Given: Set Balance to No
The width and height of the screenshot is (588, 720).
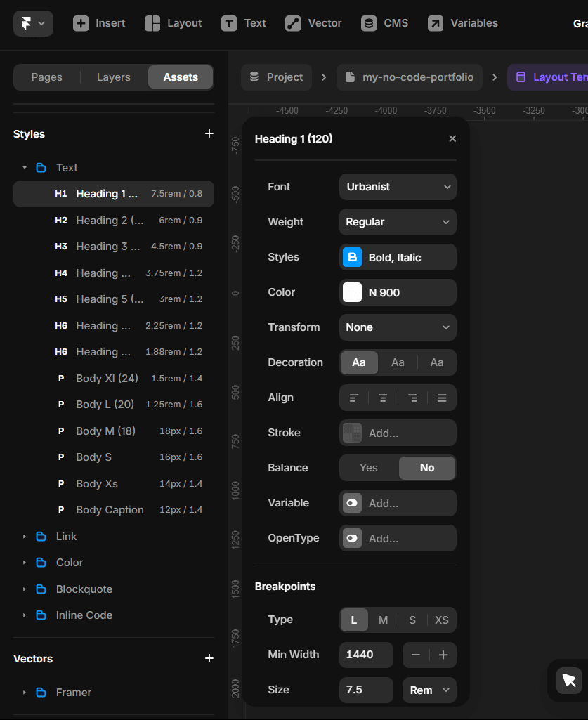Looking at the screenshot, I should click(427, 468).
